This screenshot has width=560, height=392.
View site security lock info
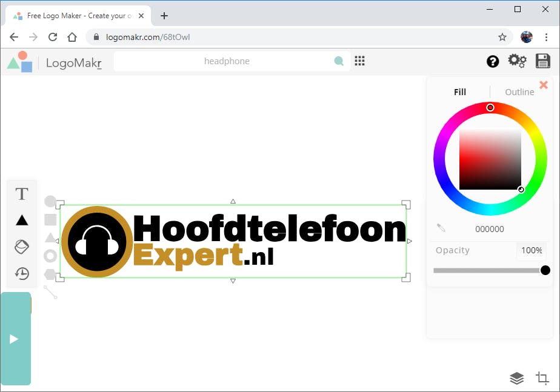click(x=96, y=37)
